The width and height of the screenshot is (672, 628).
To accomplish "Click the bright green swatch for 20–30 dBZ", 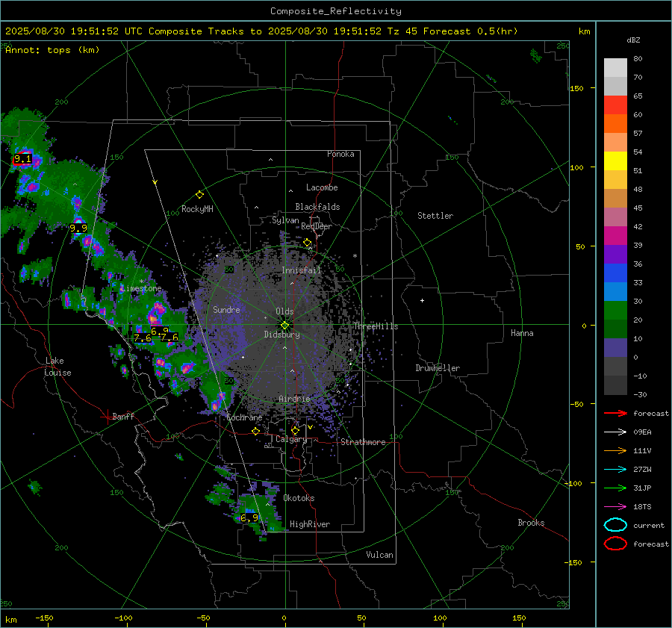I will click(615, 311).
